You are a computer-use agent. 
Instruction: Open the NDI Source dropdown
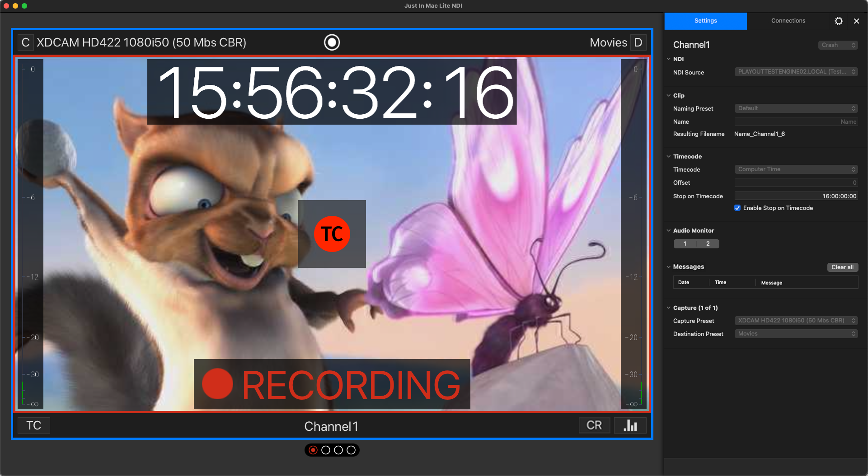[796, 72]
